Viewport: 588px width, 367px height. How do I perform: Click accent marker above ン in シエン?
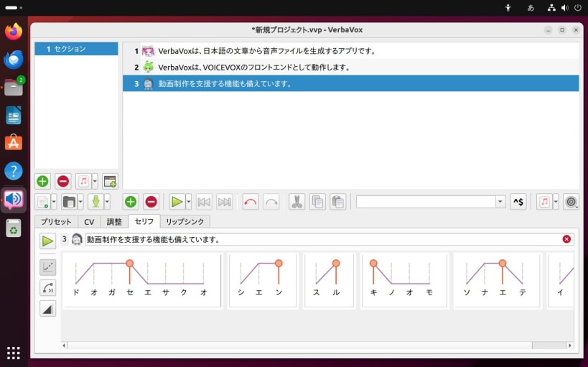[x=279, y=263]
